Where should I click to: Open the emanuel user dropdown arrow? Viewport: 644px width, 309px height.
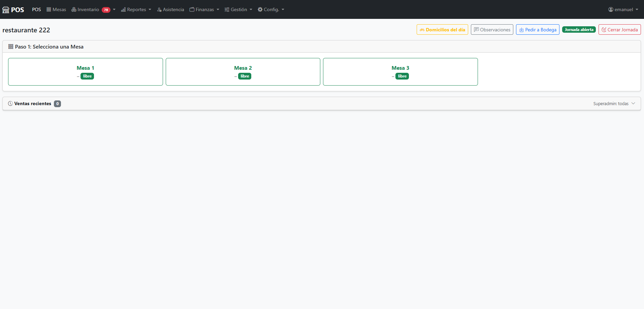pos(637,9)
